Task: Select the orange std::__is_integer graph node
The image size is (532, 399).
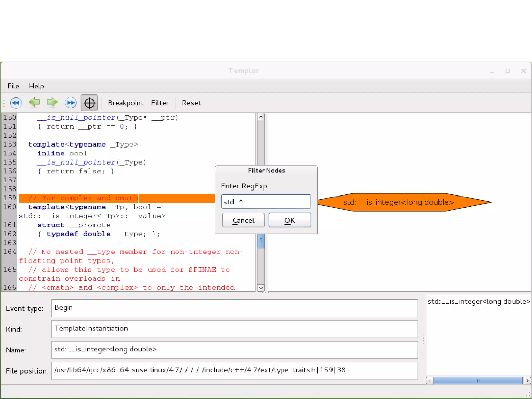Action: pos(398,202)
